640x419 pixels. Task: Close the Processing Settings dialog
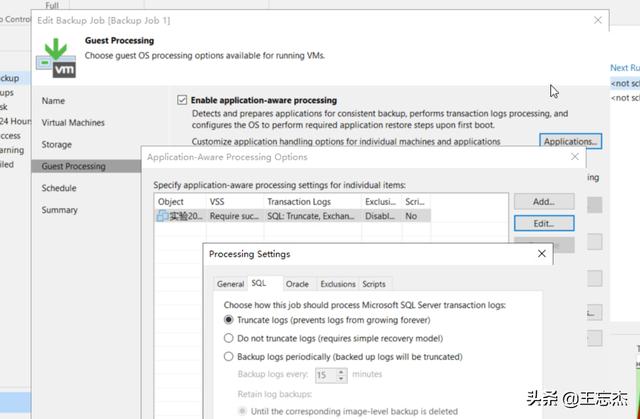click(542, 254)
